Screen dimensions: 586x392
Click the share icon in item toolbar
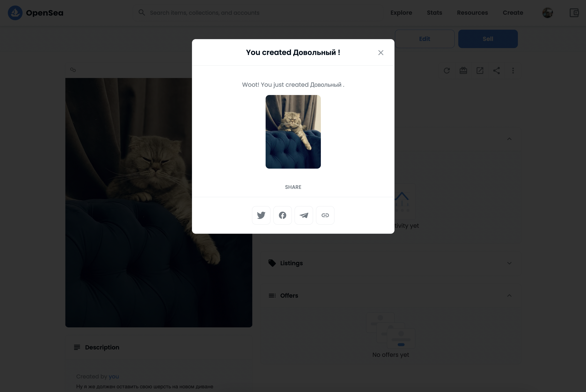pos(496,71)
